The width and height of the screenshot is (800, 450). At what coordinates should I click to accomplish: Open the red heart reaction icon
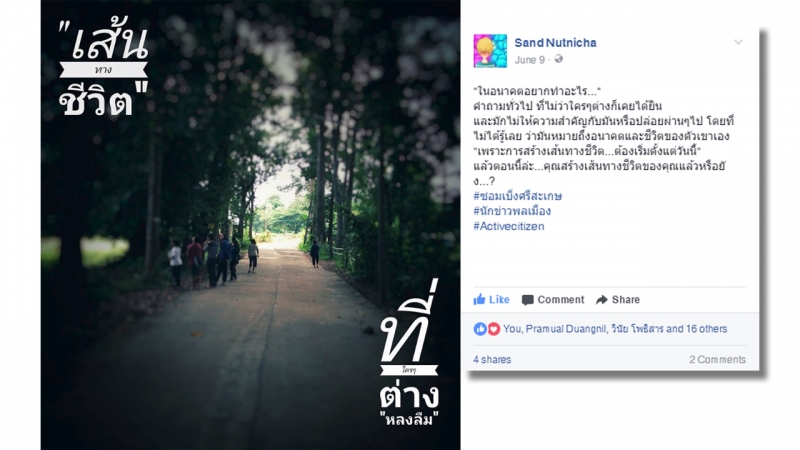point(493,329)
